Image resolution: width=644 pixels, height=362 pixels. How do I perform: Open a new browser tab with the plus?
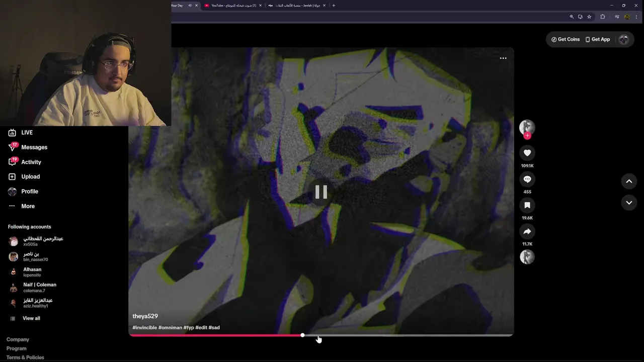pyautogui.click(x=334, y=6)
